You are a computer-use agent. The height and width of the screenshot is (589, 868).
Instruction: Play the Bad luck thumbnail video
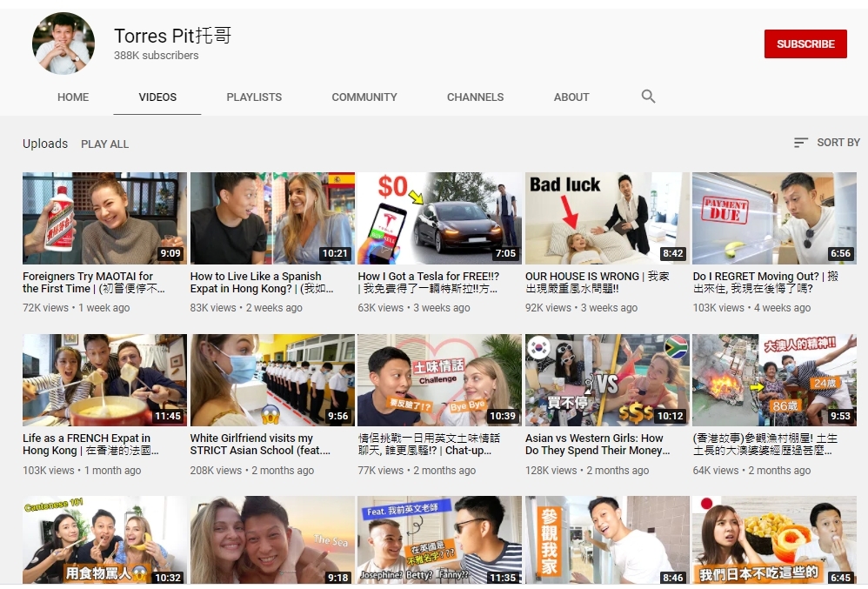click(607, 218)
